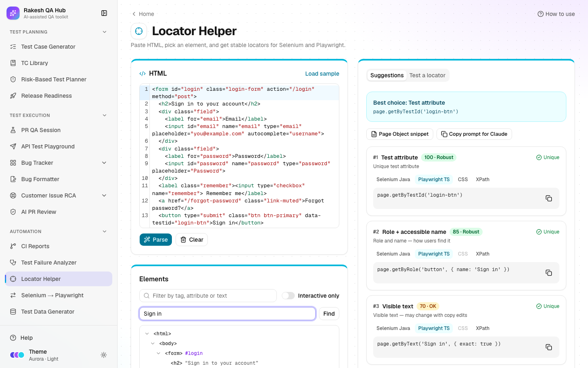Collapse the TEST EXECUTION section
588x368 pixels.
pyautogui.click(x=104, y=115)
